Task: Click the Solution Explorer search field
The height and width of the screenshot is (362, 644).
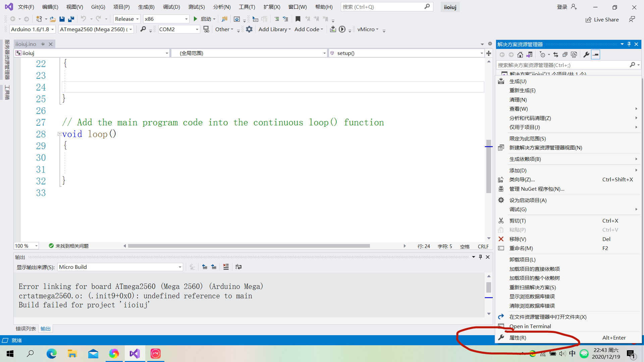Action: click(563, 65)
